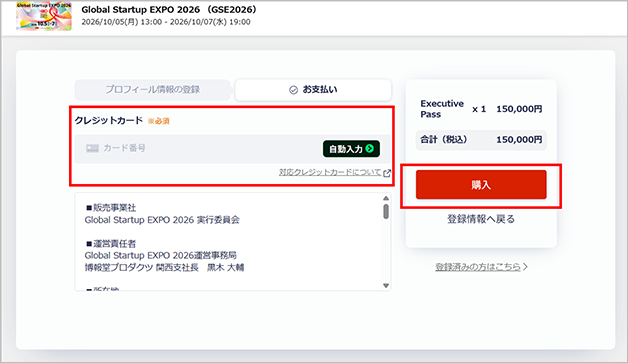Click the お支払い checkmark icon
This screenshot has width=628, height=363.
pyautogui.click(x=293, y=90)
